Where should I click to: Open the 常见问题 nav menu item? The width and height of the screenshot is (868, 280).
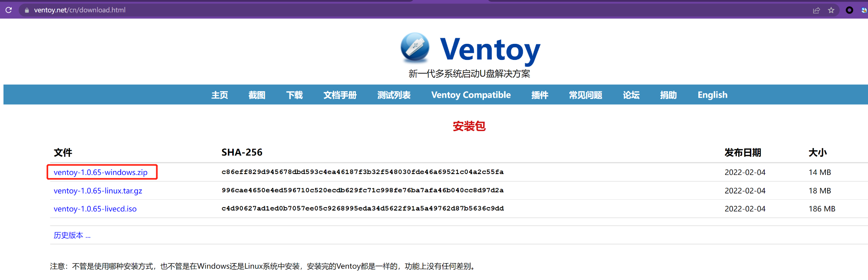click(585, 95)
